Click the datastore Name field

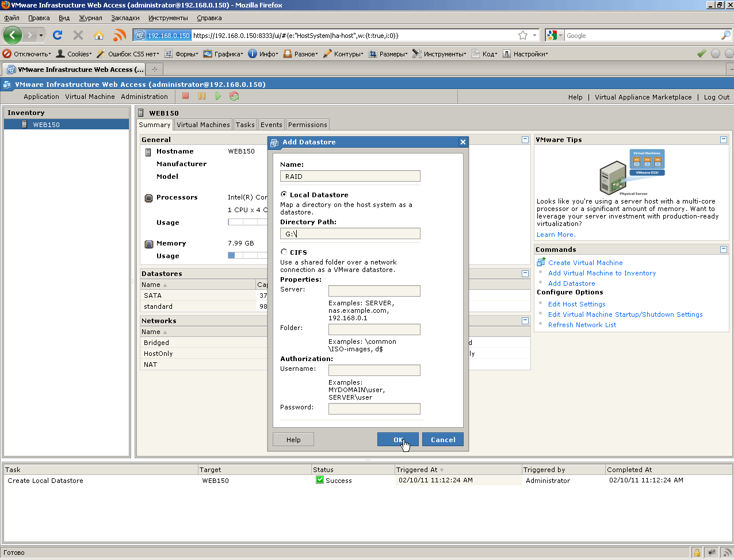pyautogui.click(x=350, y=176)
